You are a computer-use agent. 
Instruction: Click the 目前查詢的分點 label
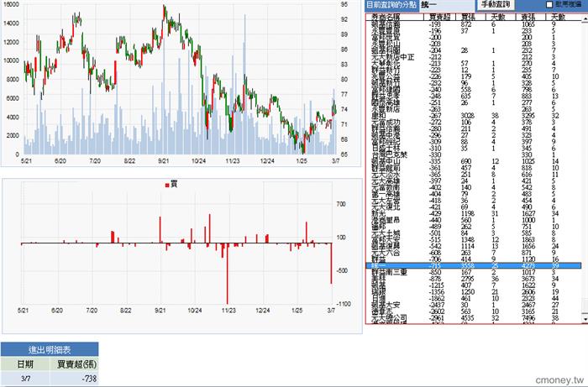pyautogui.click(x=391, y=5)
